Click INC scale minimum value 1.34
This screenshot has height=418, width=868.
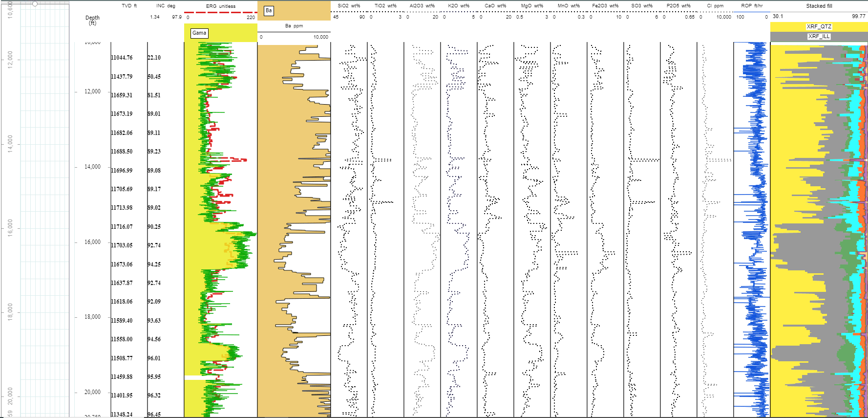coord(154,17)
